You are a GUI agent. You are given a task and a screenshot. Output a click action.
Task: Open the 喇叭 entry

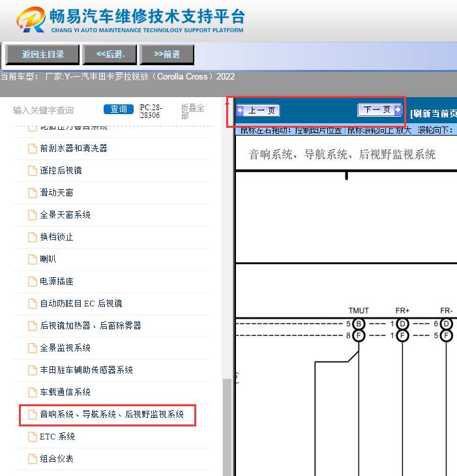pyautogui.click(x=48, y=260)
